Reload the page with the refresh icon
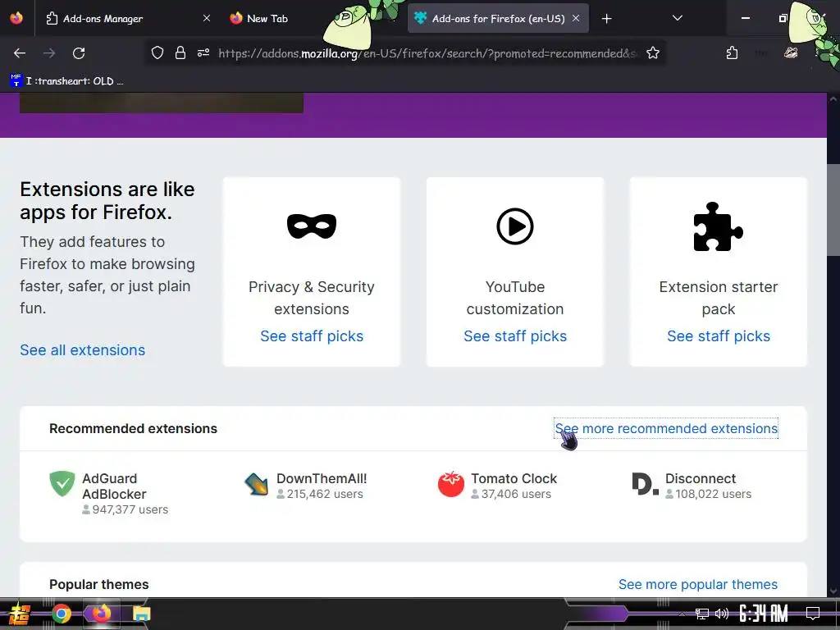This screenshot has width=840, height=630. [x=79, y=53]
